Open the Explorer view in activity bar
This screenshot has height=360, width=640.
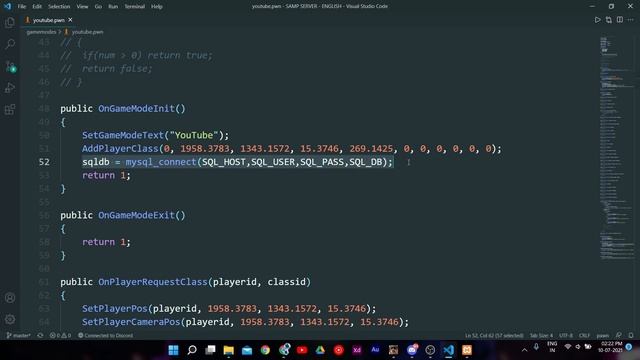pyautogui.click(x=10, y=22)
